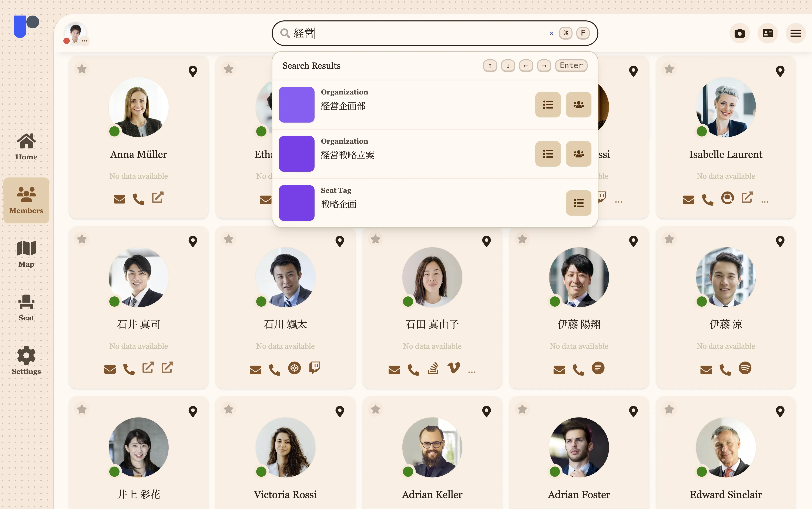
Task: Show Anna Müller's location pin
Action: (x=193, y=71)
